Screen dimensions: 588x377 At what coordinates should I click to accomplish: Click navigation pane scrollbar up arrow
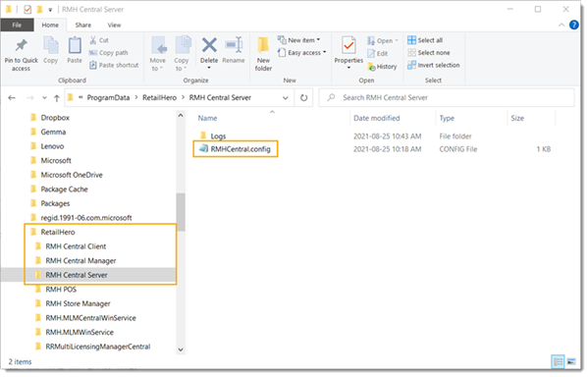[x=181, y=116]
